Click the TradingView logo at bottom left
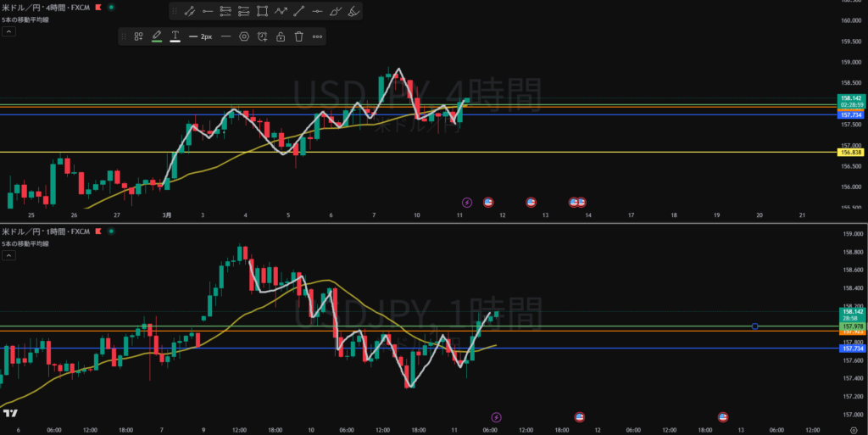Screen dimensions: 868x435 [x=10, y=413]
